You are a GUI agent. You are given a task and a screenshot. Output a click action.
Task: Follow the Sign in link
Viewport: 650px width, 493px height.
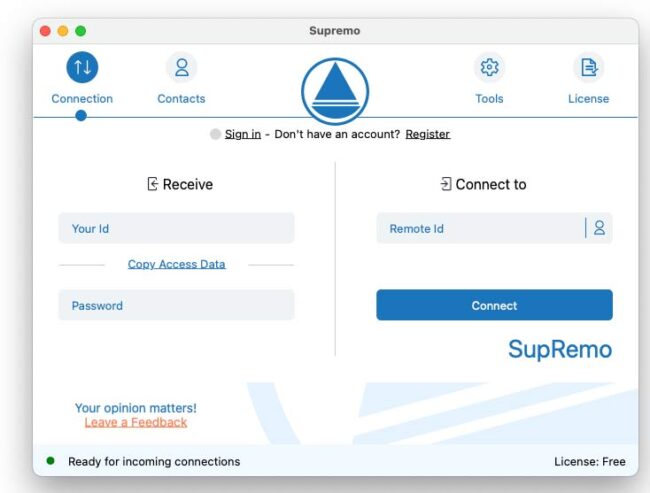tap(243, 134)
